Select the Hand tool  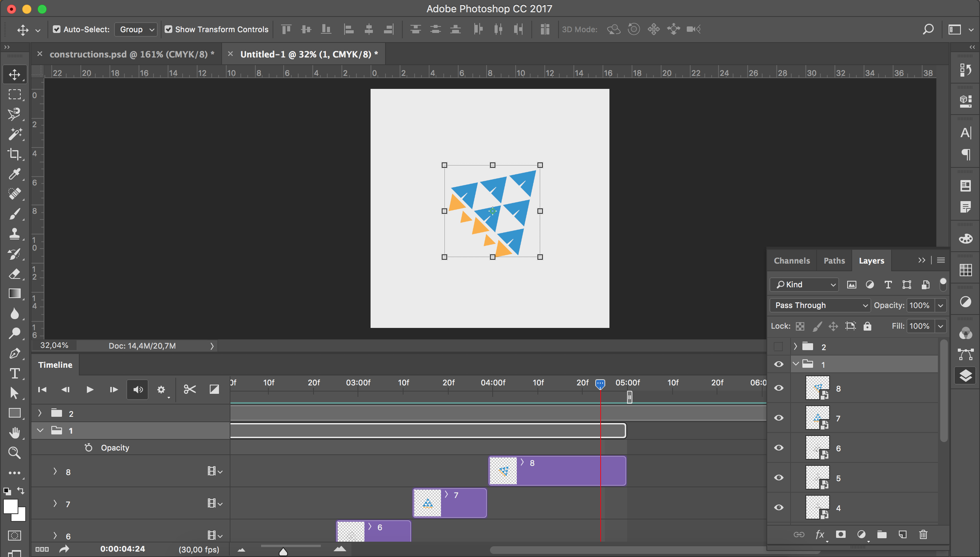coord(15,433)
